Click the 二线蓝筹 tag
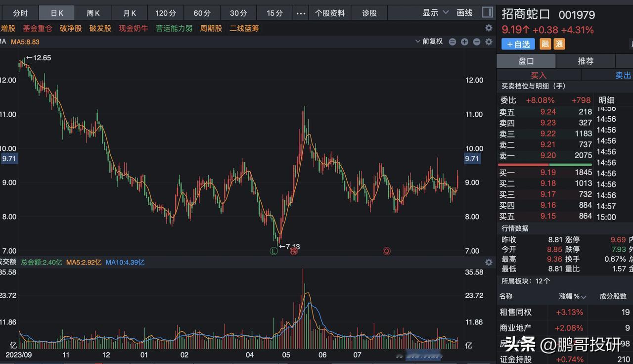The image size is (633, 364). point(244,28)
